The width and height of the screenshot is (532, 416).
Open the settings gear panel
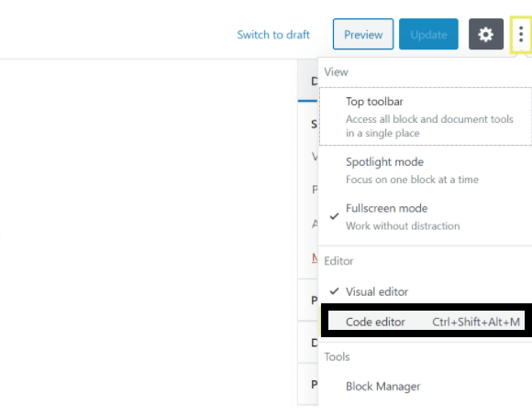(x=486, y=34)
